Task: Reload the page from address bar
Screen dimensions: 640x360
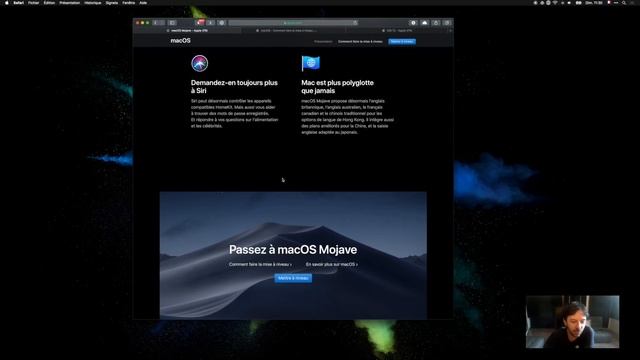Action: click(355, 23)
